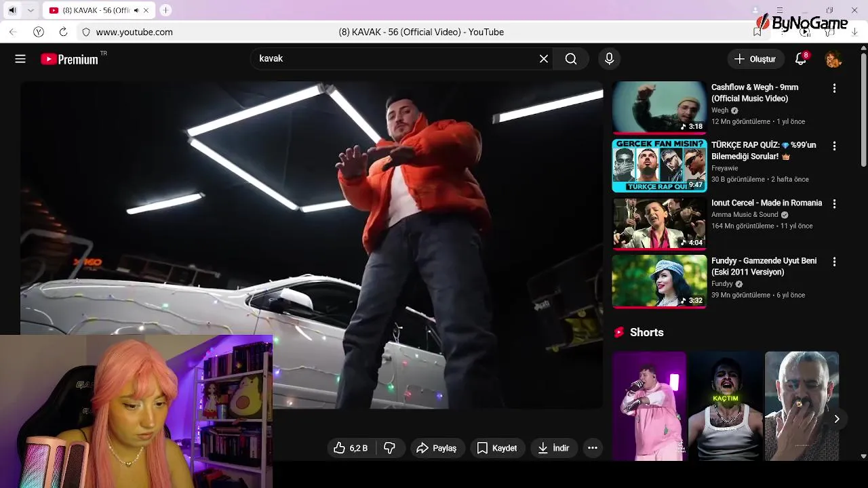This screenshot has width=868, height=488.
Task: Open notifications bell
Action: point(801,59)
